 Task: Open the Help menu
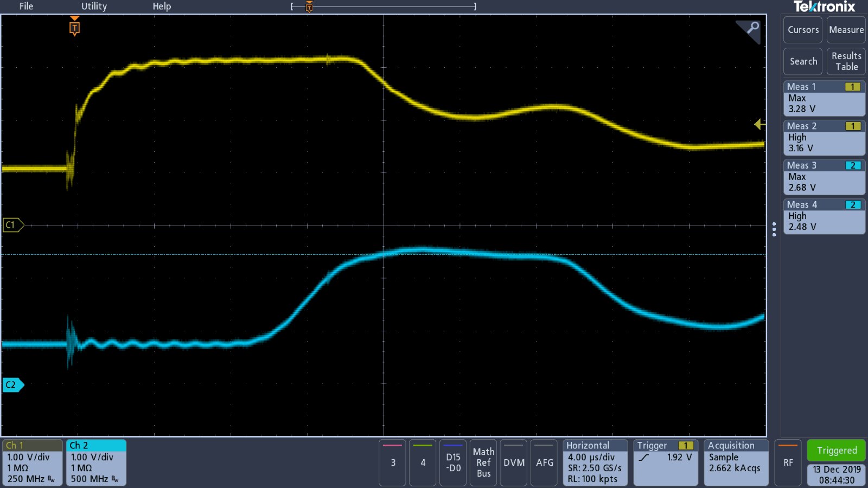tap(162, 7)
